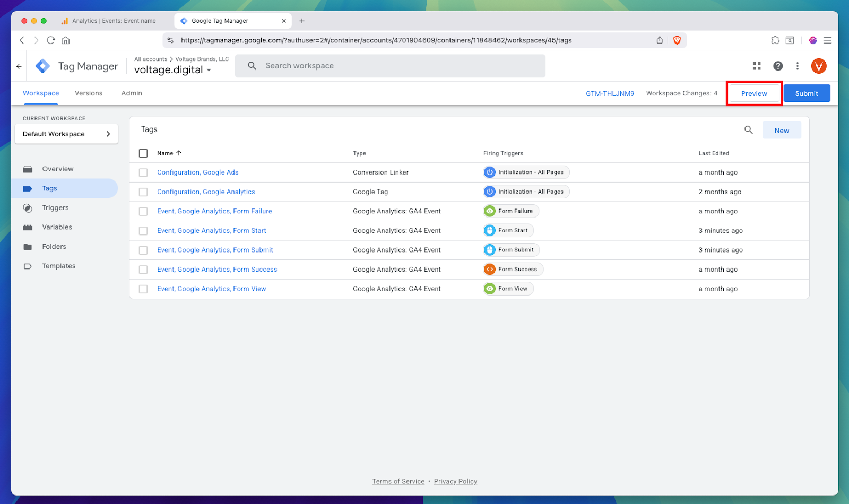Check the Form View tag row
Screen dimensions: 849x504
coord(143,289)
